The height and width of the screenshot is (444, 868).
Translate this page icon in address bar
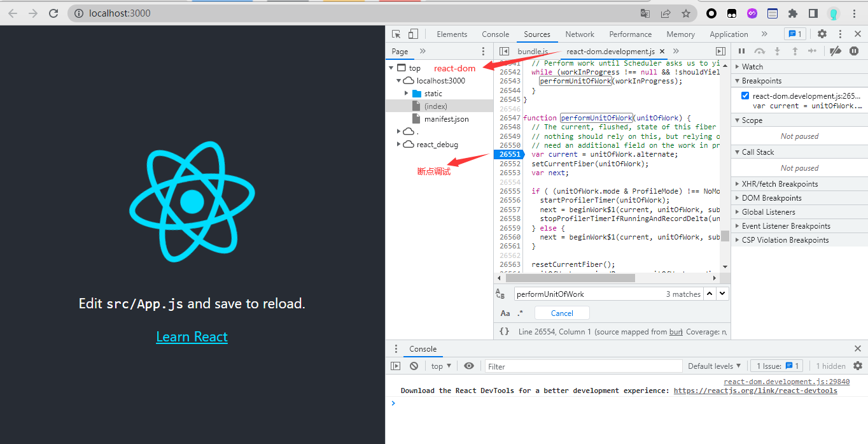pyautogui.click(x=645, y=13)
